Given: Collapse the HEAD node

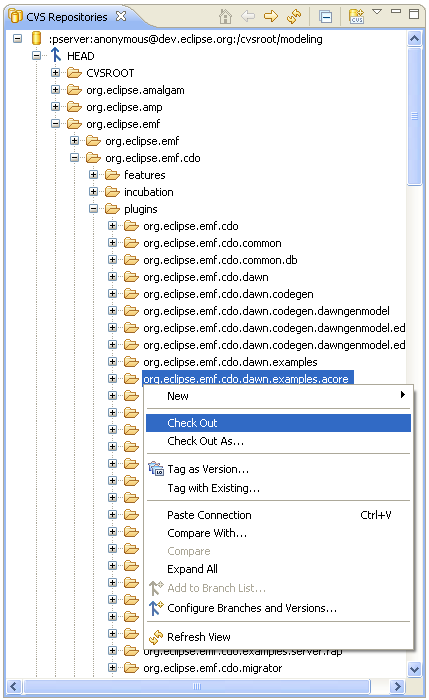Looking at the screenshot, I should coord(37,55).
